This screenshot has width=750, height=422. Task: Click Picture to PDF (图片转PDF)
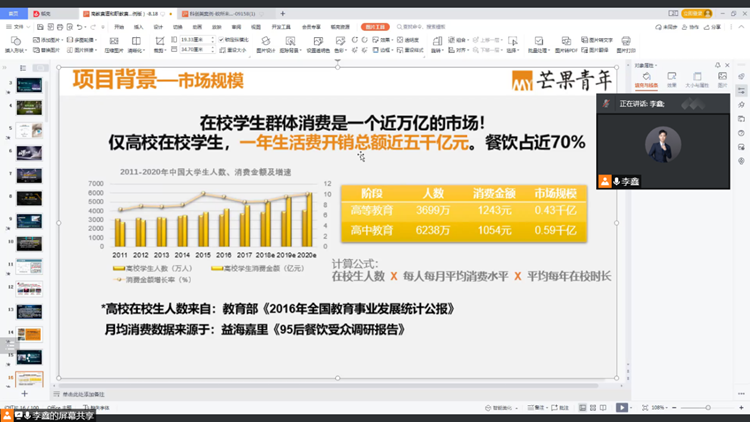pos(566,44)
